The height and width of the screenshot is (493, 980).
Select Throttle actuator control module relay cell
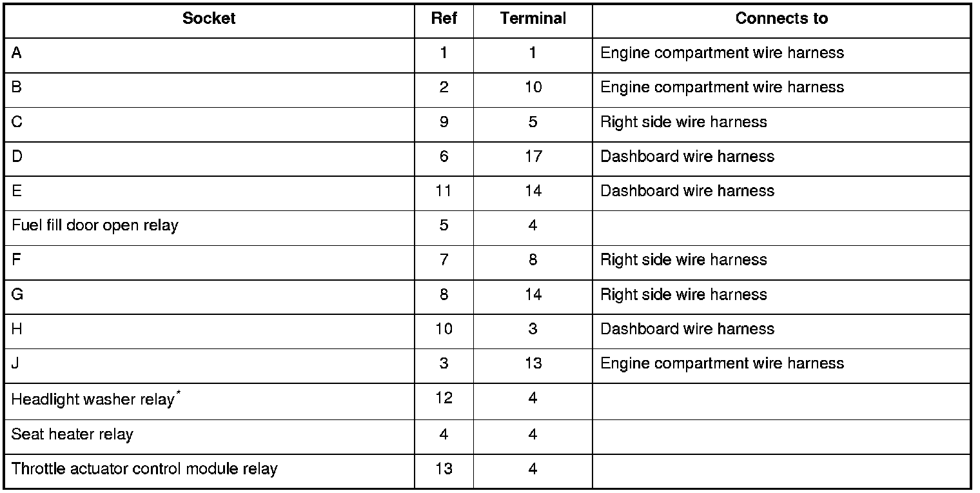pos(144,468)
